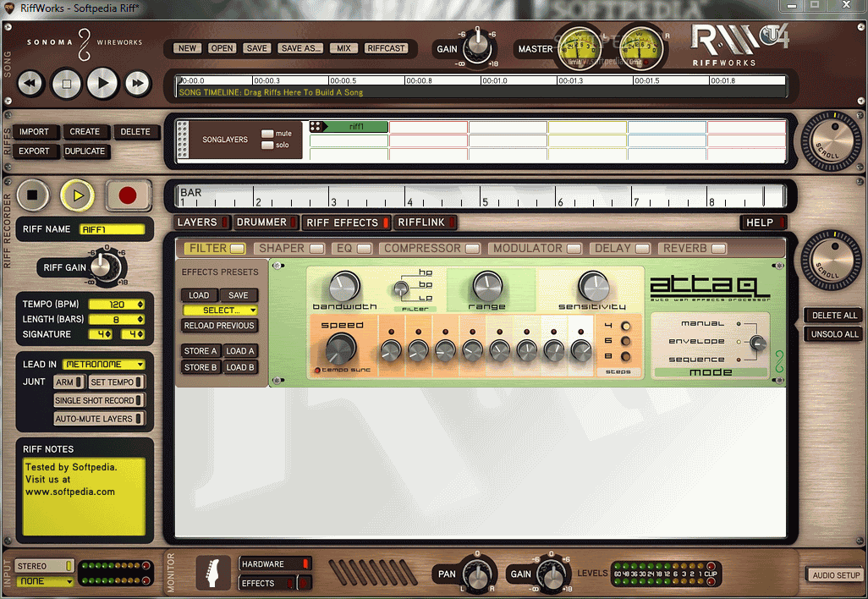Stop the riff recorder

point(33,195)
